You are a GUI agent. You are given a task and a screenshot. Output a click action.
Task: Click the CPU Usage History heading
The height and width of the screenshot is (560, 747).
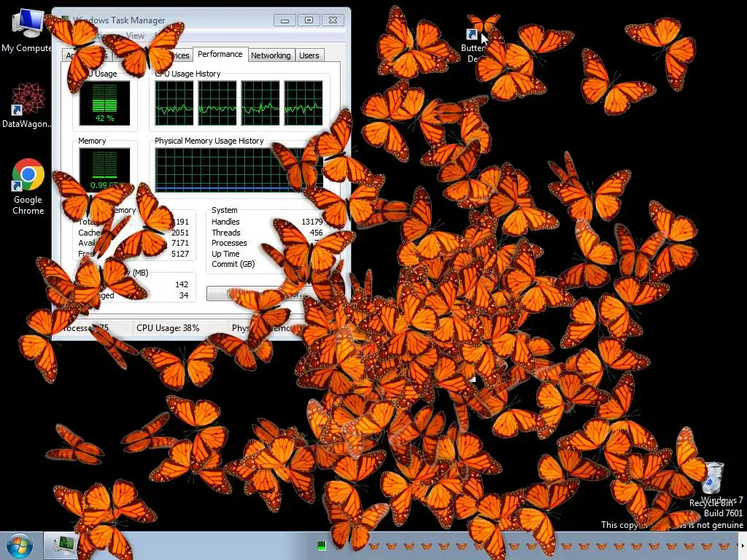[x=187, y=74]
